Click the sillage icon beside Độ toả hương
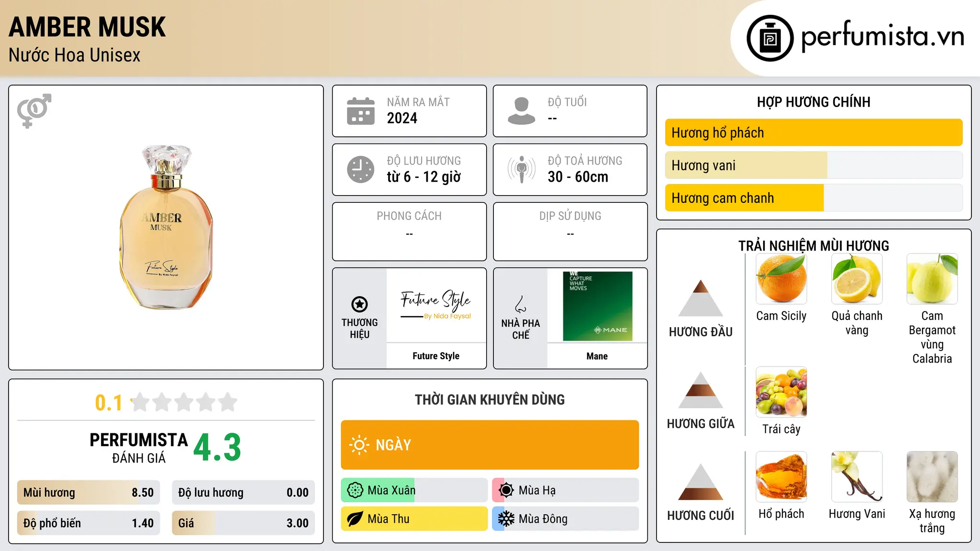The image size is (980, 551). pyautogui.click(x=522, y=169)
